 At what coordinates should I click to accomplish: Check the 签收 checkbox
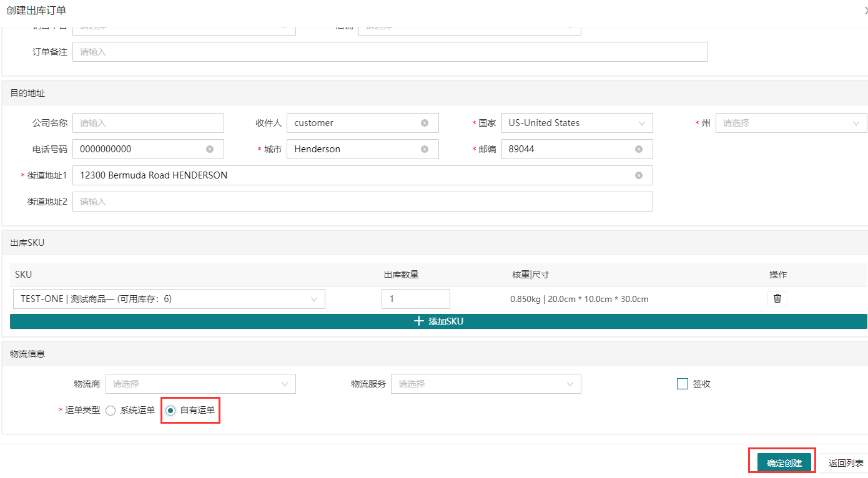pos(683,384)
